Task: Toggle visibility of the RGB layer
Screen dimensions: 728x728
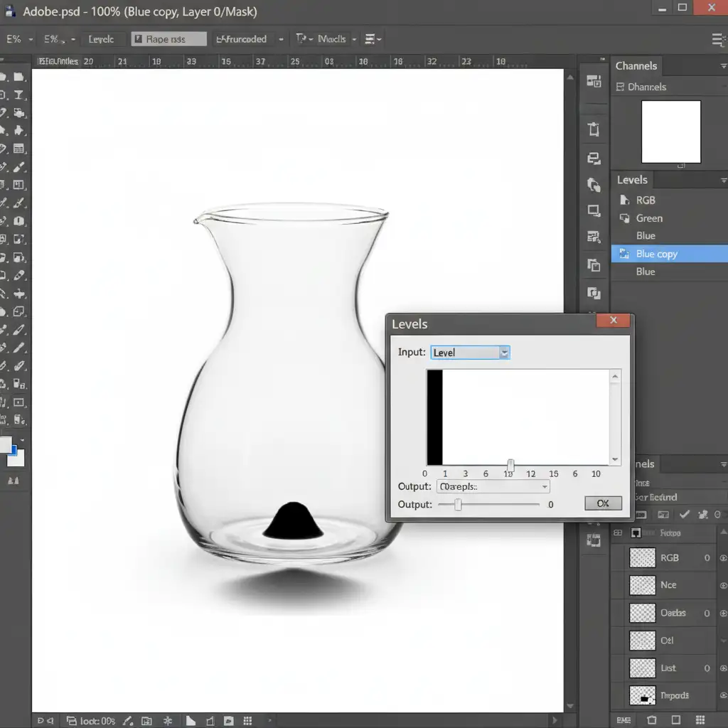Action: tap(723, 558)
